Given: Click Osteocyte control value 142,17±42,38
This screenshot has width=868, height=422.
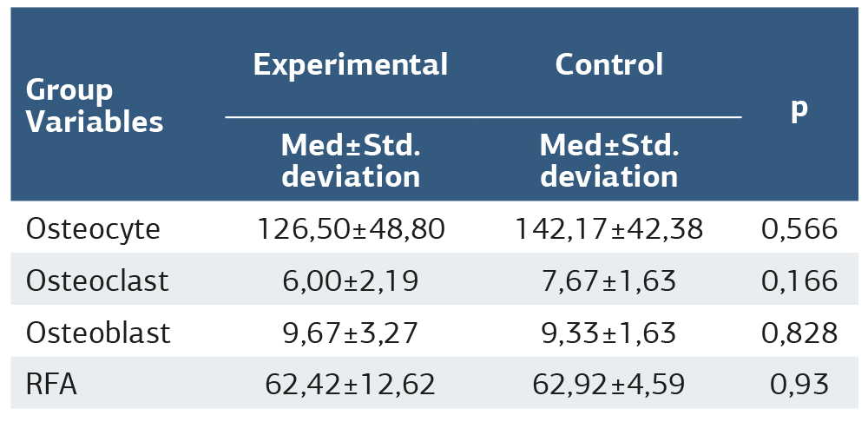Looking at the screenshot, I should pos(608,228).
